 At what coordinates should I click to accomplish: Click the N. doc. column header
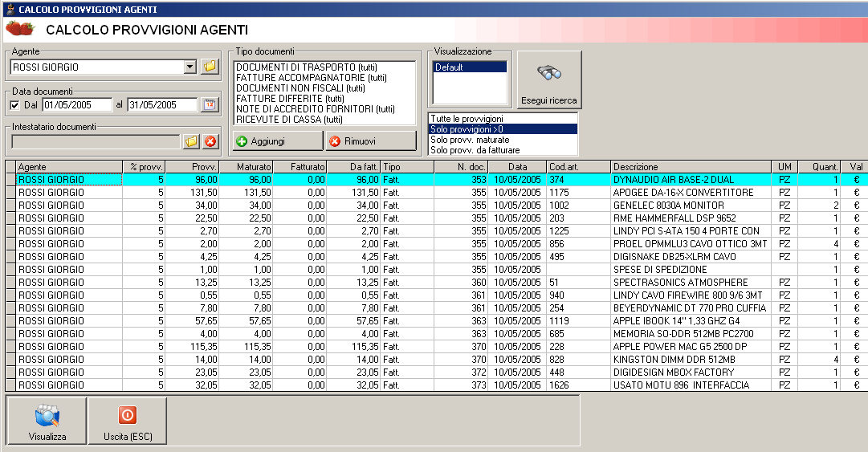coord(461,166)
